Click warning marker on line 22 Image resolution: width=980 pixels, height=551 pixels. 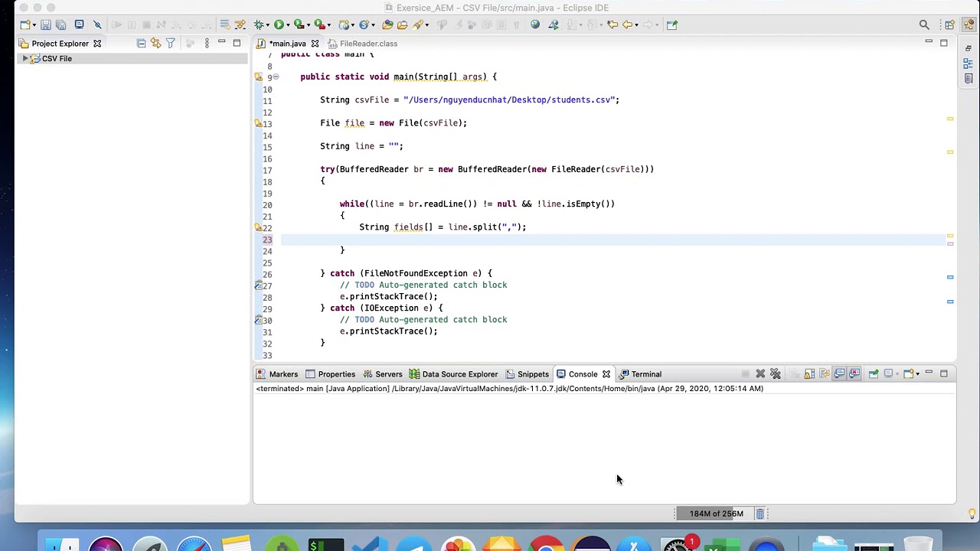tap(259, 227)
